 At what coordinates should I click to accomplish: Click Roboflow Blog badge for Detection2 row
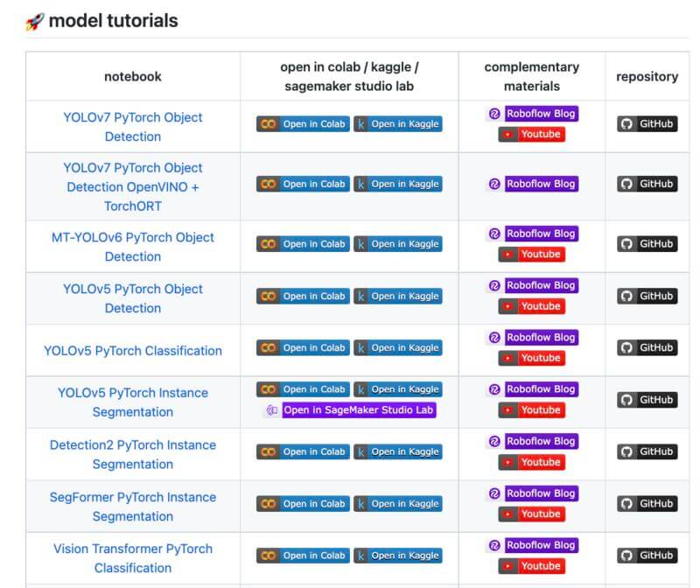point(532,441)
